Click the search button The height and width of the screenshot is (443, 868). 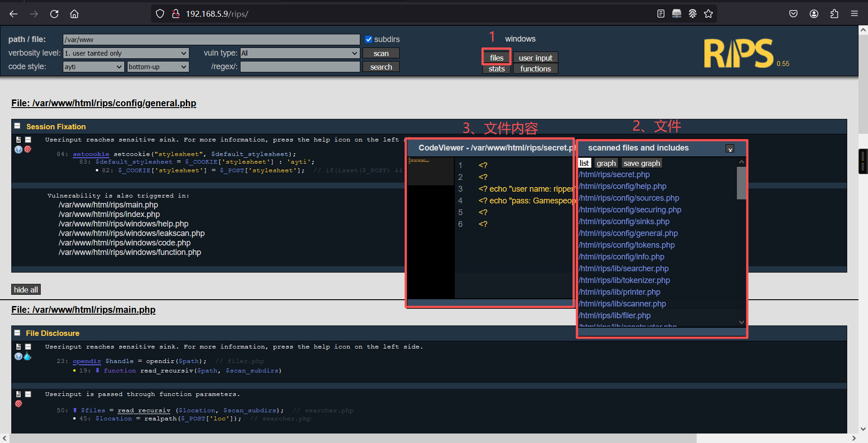381,66
